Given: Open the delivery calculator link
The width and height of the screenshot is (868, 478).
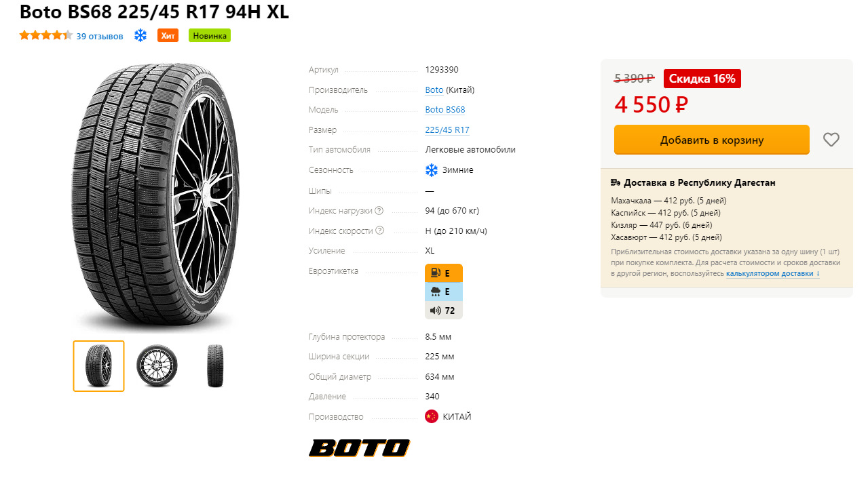Looking at the screenshot, I should coord(770,274).
